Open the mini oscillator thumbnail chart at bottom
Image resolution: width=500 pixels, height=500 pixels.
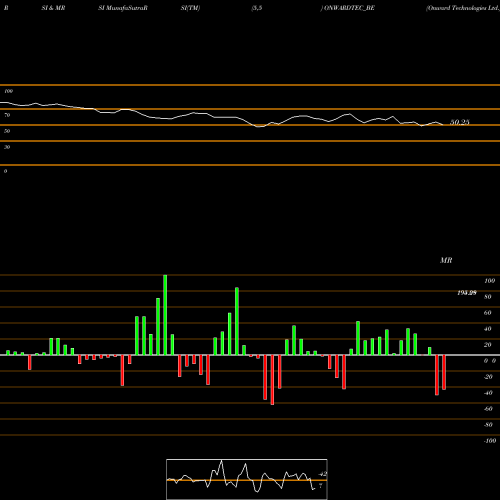[247, 479]
